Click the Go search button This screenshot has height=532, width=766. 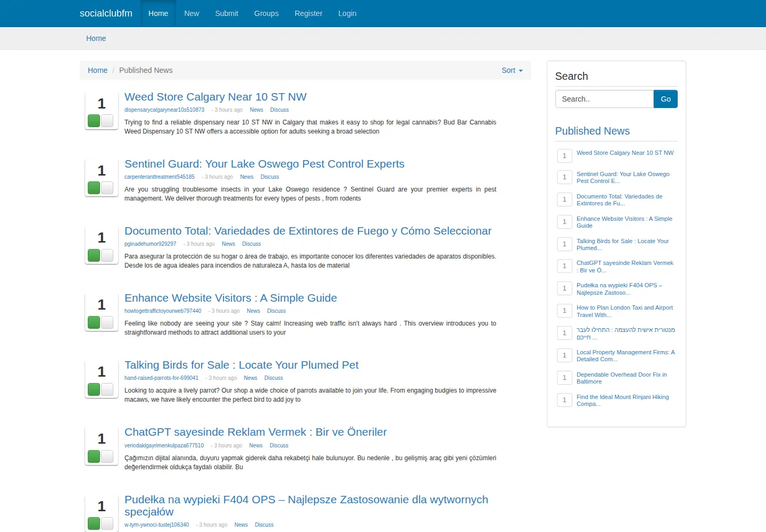(665, 99)
